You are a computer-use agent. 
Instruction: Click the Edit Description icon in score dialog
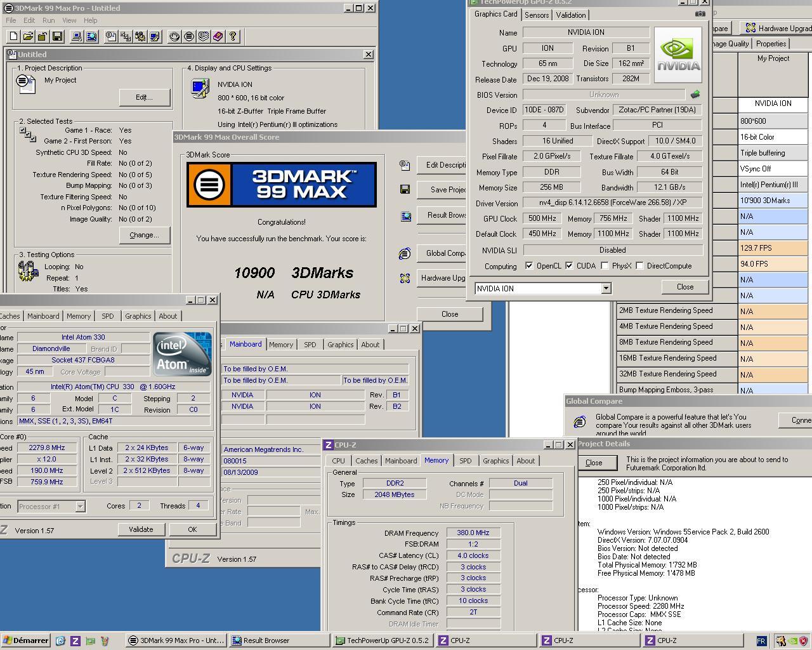pos(405,165)
